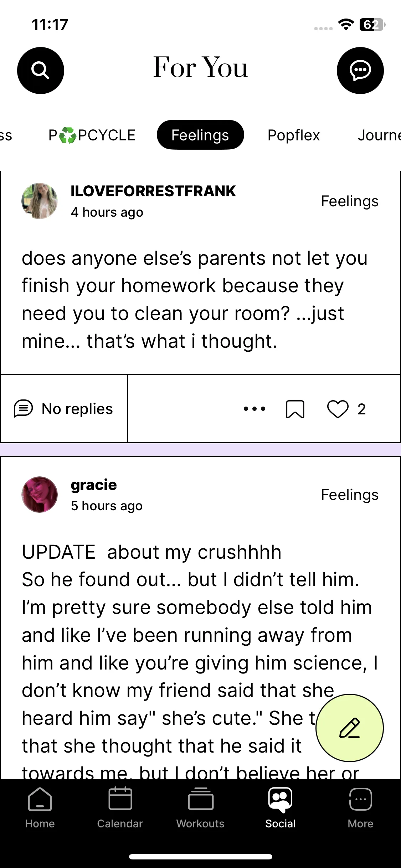Viewport: 401px width, 868px height.
Task: Open gracie's profile avatar
Action: (x=40, y=495)
